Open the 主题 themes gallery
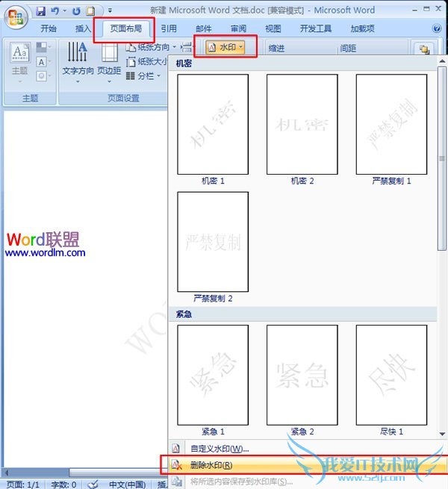The height and width of the screenshot is (489, 448). click(20, 63)
